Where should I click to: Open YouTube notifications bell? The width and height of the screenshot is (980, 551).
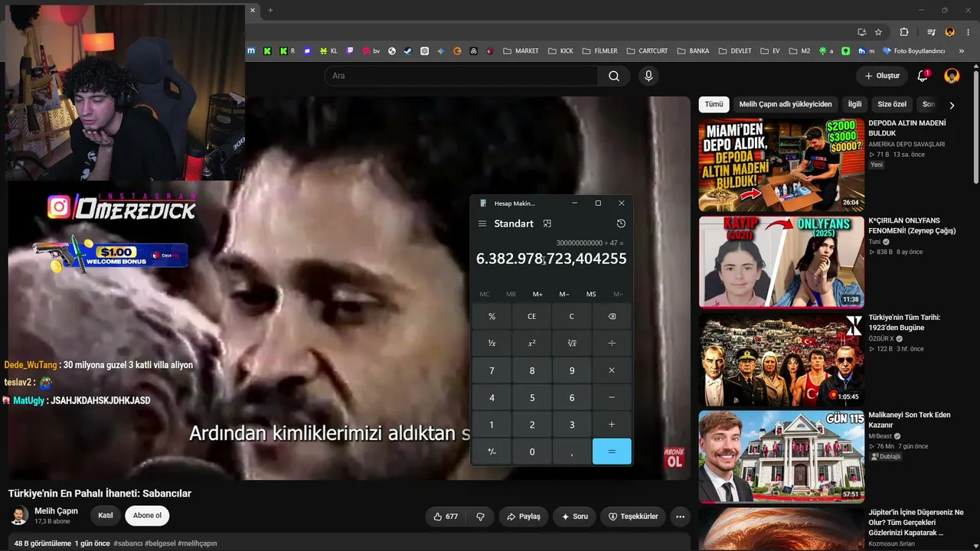(x=923, y=76)
